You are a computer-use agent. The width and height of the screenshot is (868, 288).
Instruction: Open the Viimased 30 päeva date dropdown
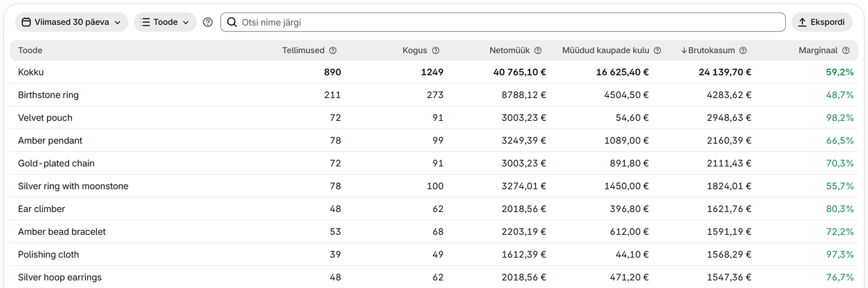(x=72, y=22)
